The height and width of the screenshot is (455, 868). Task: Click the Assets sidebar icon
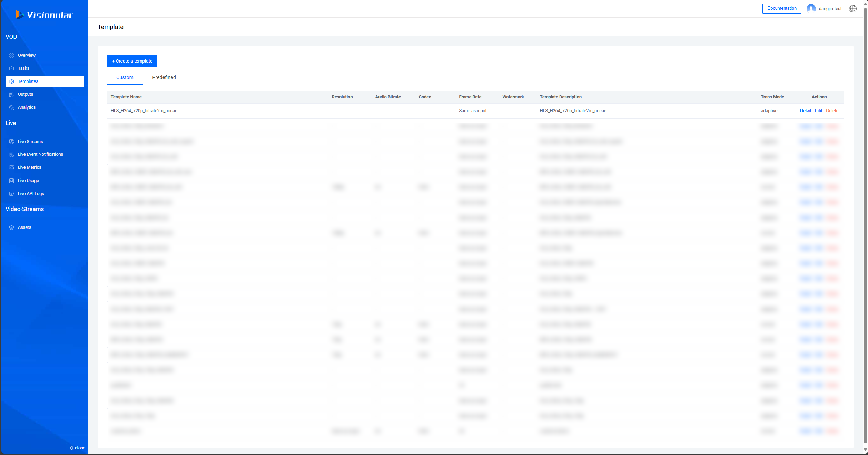tap(11, 227)
